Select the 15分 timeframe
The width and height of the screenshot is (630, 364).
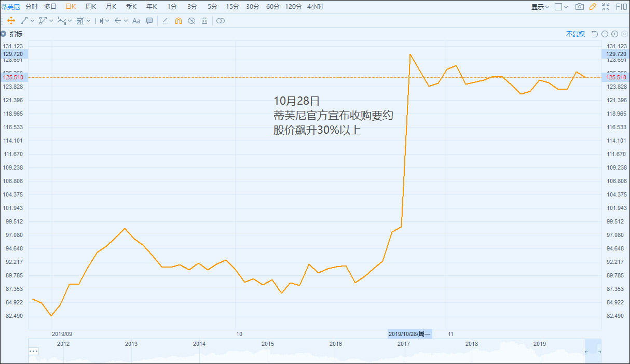(232, 7)
